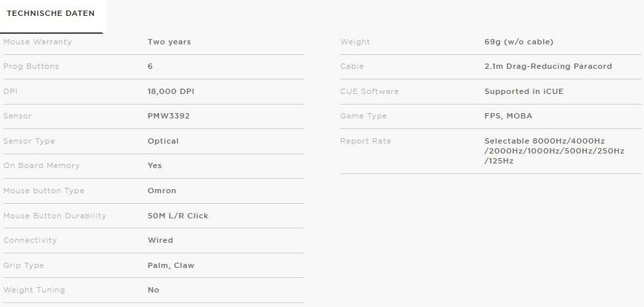Viewport: 644px width, 307px height.
Task: Click the '18,000 DPI' value
Action: coord(170,91)
